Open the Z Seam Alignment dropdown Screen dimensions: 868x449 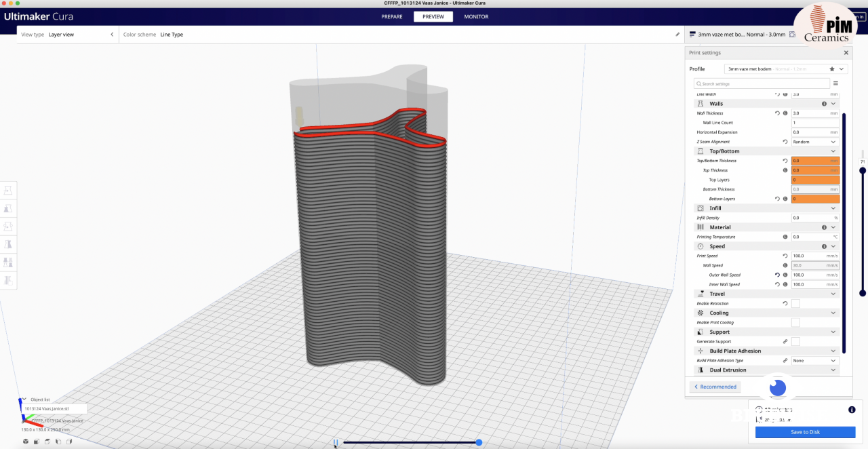tap(815, 142)
